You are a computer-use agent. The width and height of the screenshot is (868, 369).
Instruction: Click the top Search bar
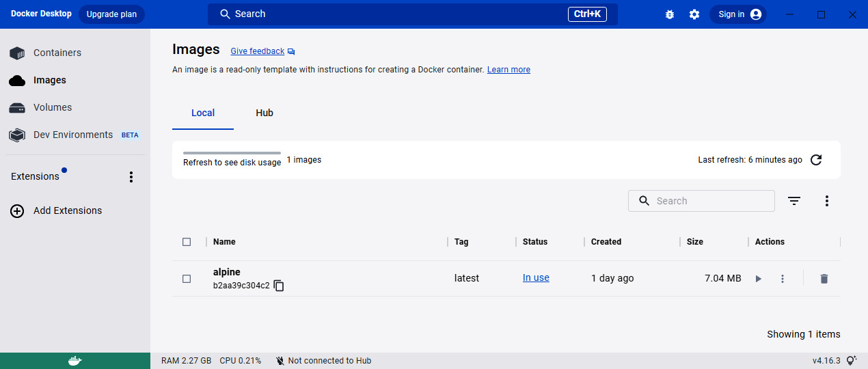point(413,14)
